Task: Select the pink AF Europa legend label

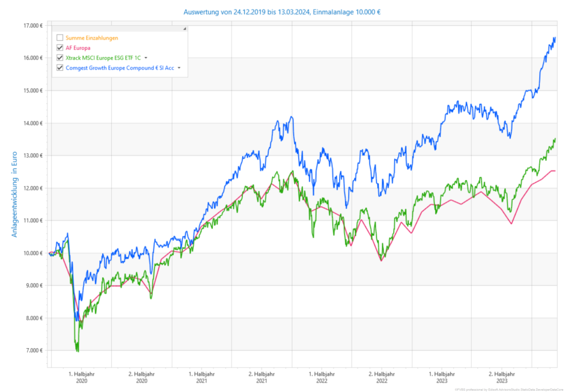Action: pos(78,48)
